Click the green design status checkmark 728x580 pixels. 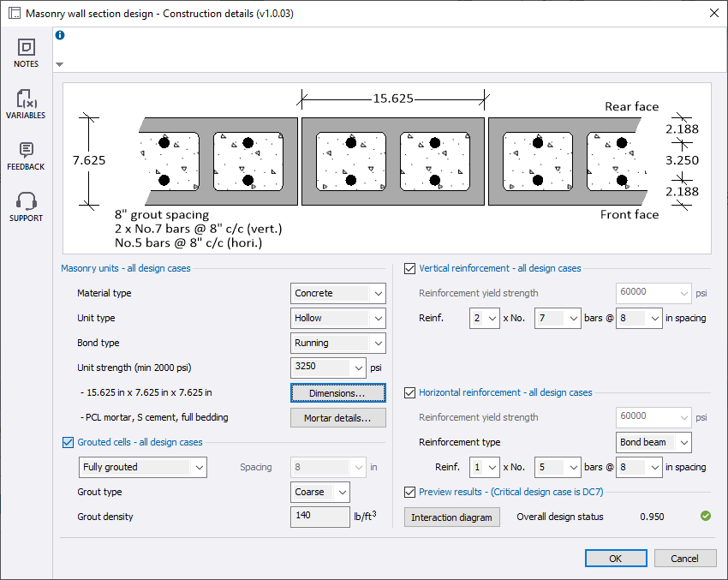point(705,516)
